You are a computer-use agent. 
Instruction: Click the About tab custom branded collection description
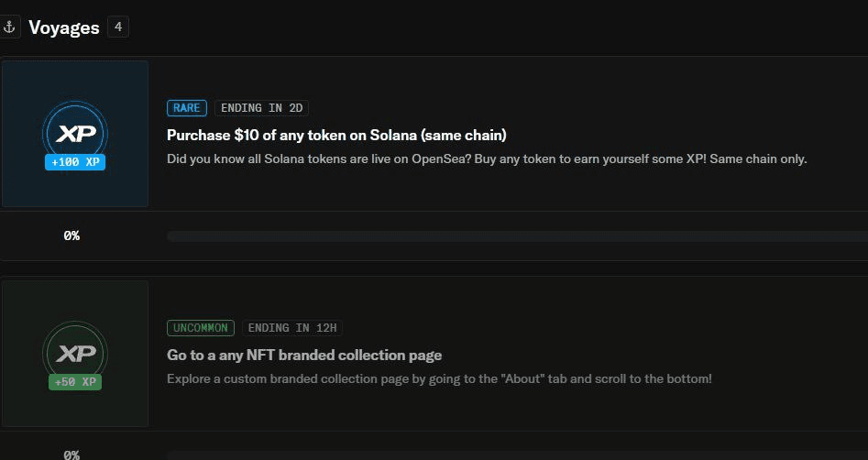click(440, 379)
